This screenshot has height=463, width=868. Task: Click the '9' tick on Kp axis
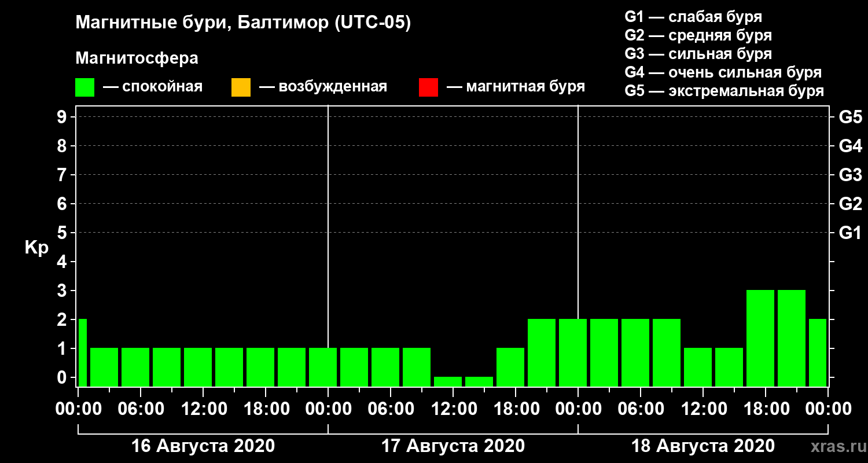(x=63, y=117)
